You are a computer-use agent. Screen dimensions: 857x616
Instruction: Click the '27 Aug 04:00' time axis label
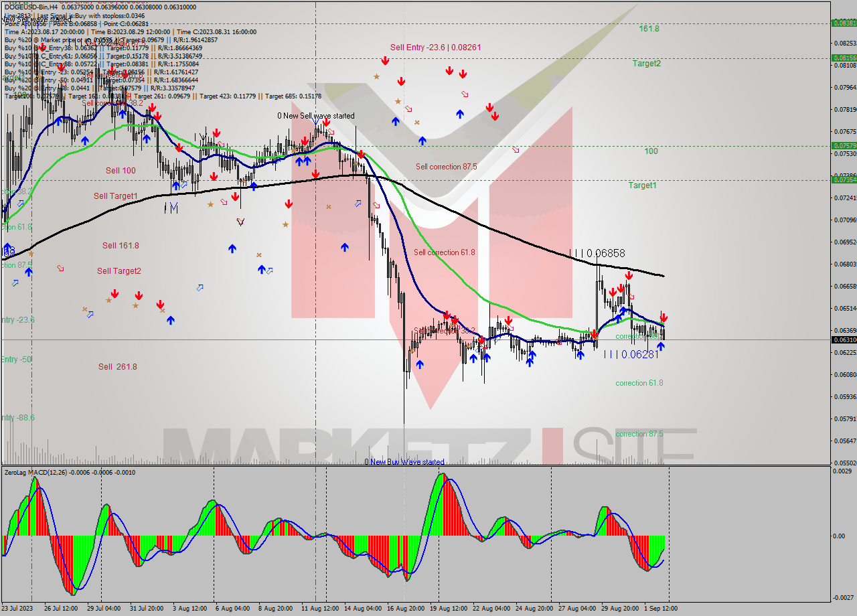(577, 609)
